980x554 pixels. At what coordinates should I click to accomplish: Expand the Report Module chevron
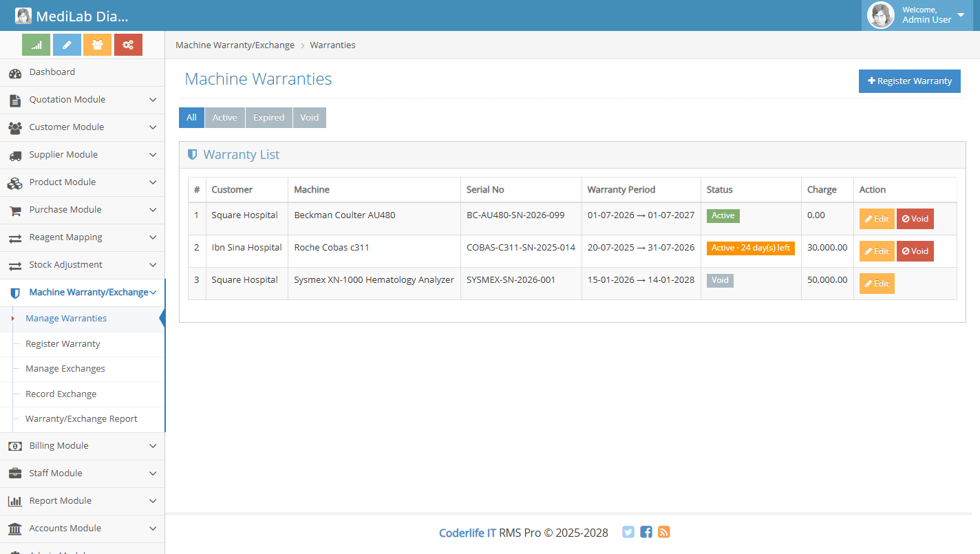[153, 501]
